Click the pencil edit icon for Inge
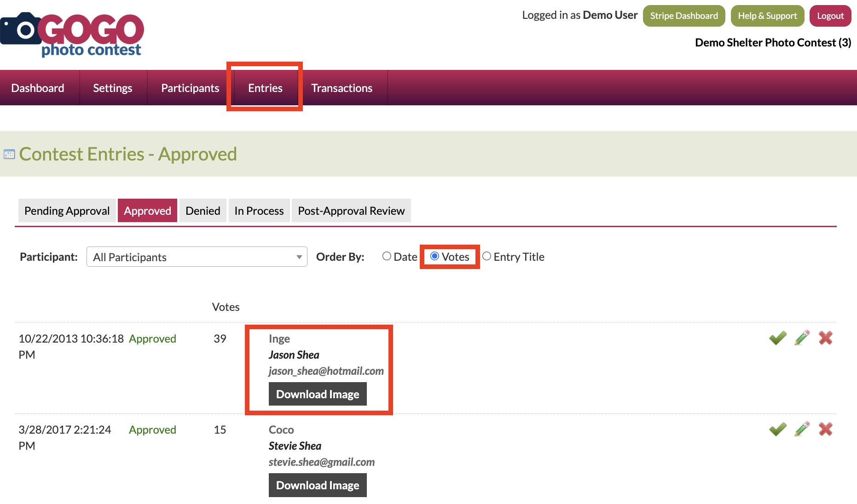Image resolution: width=857 pixels, height=504 pixels. (x=802, y=338)
